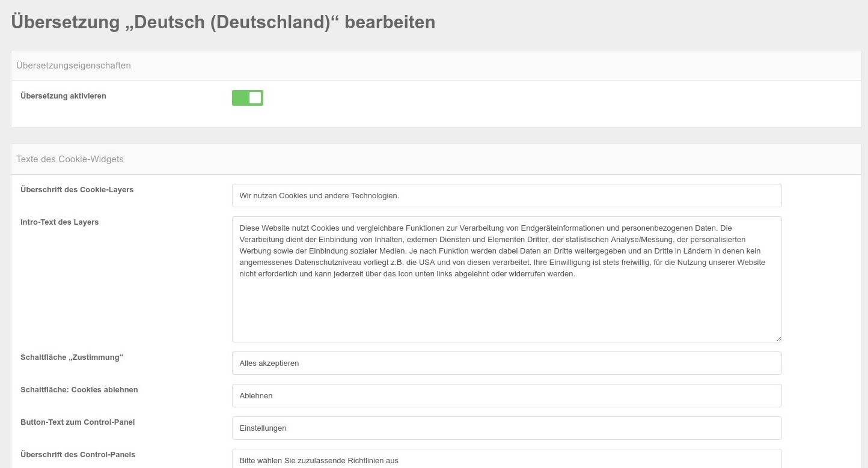Focus the Überschrift des Control-Panels field

coord(506,459)
